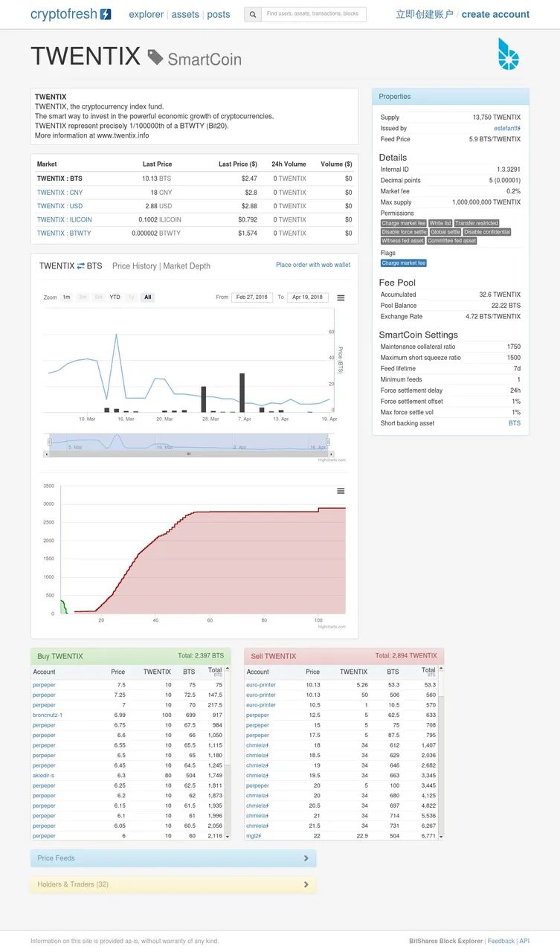
Task: Click Sell TWENTIX panel header
Action: (344, 656)
